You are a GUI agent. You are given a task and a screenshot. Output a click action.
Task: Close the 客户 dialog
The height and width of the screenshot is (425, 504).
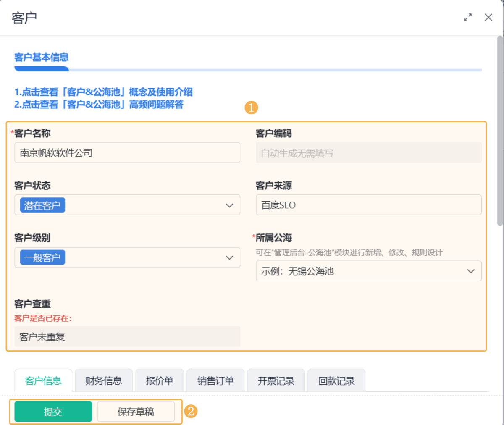(488, 18)
